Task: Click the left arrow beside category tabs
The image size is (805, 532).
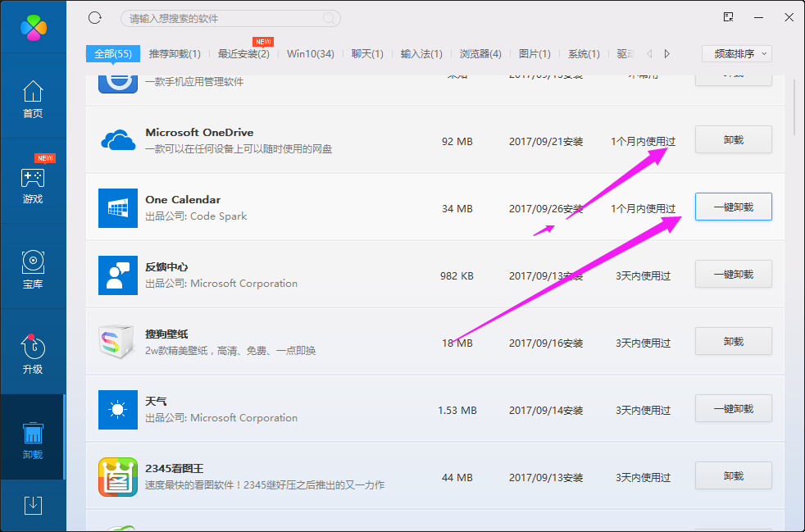Action: click(648, 52)
